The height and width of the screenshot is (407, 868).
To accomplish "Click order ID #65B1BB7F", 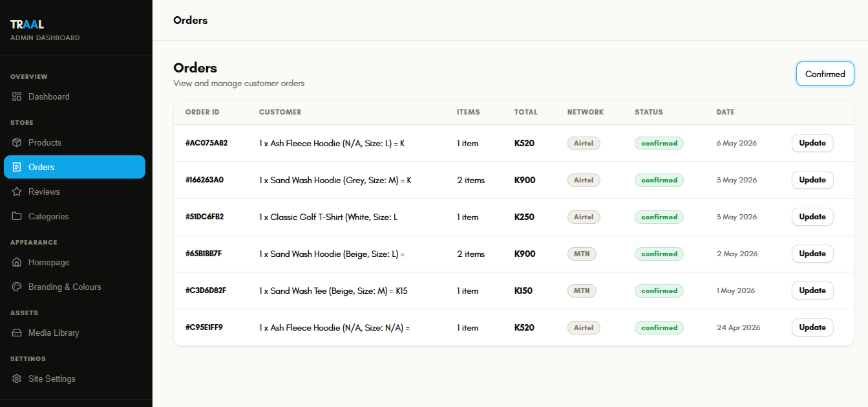I will pyautogui.click(x=204, y=254).
